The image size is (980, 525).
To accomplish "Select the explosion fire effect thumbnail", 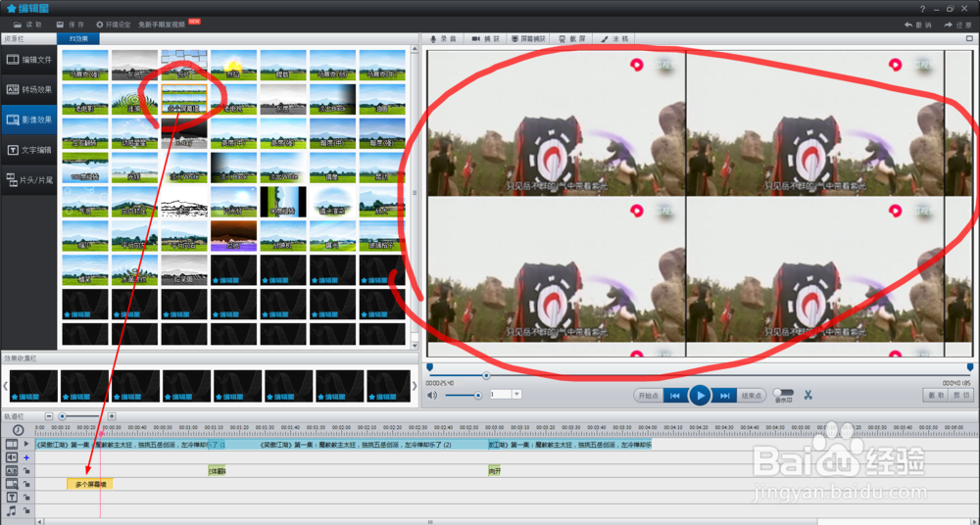I will (233, 65).
